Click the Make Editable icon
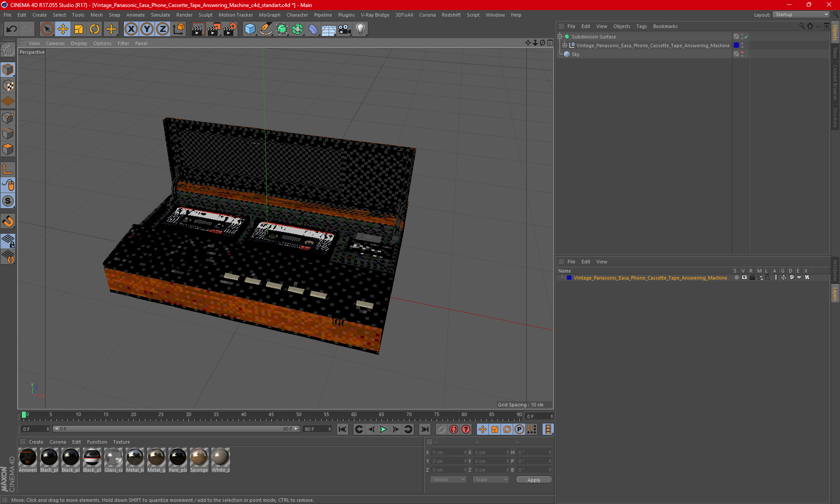The height and width of the screenshot is (504, 840). (8, 49)
